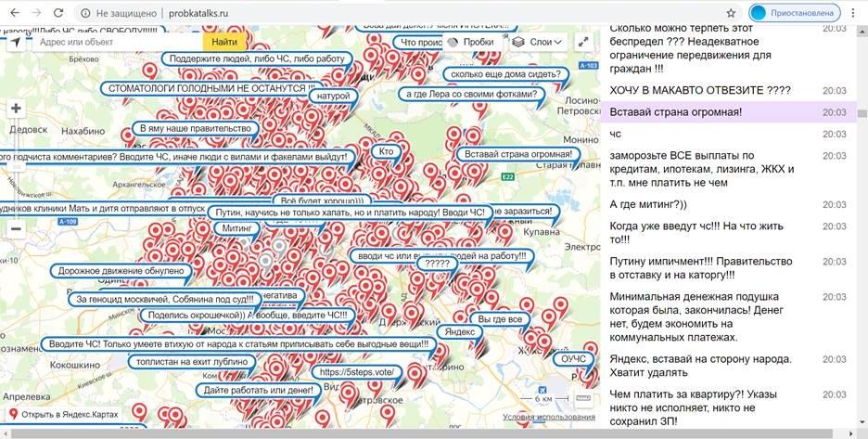This screenshot has height=439, width=868.
Task: Click 'сколько еще дома сидеть?' balloon
Action: point(505,74)
